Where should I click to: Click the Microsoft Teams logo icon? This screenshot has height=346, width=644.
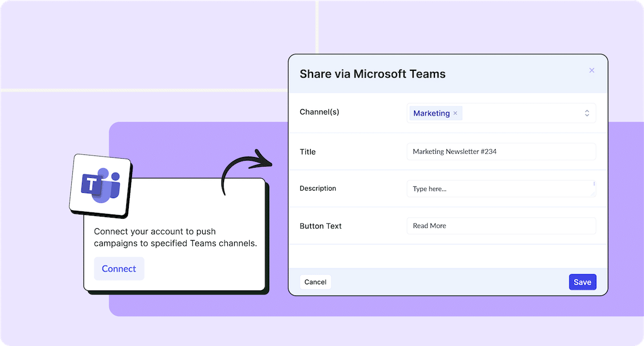[x=101, y=185]
